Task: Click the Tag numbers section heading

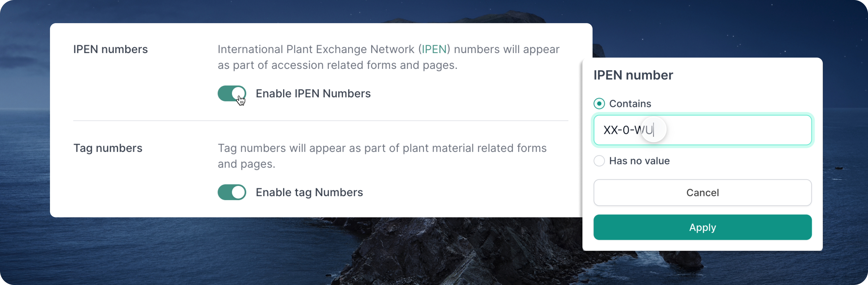Action: click(x=108, y=148)
